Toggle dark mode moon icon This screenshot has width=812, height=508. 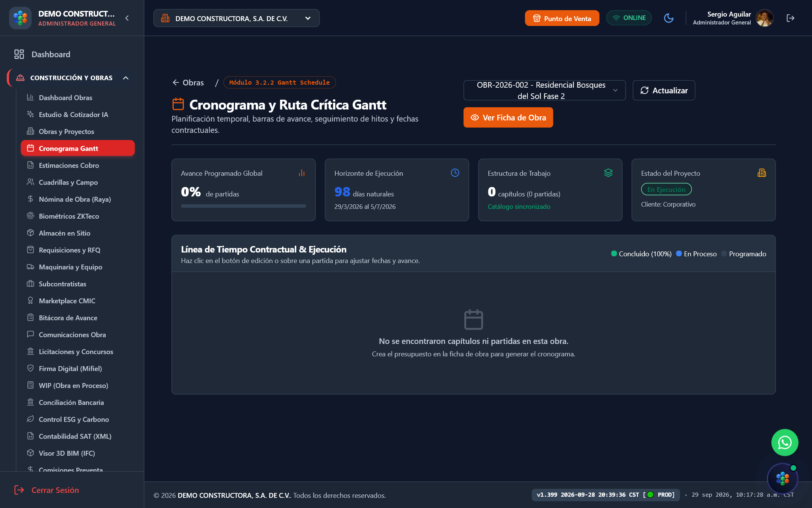pyautogui.click(x=668, y=18)
